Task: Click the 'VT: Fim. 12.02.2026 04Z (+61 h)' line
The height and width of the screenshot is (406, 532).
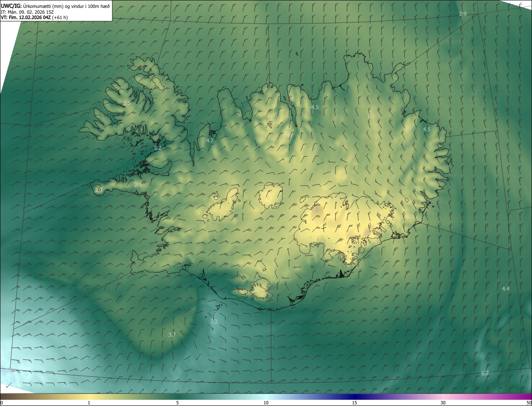Action: point(34,17)
